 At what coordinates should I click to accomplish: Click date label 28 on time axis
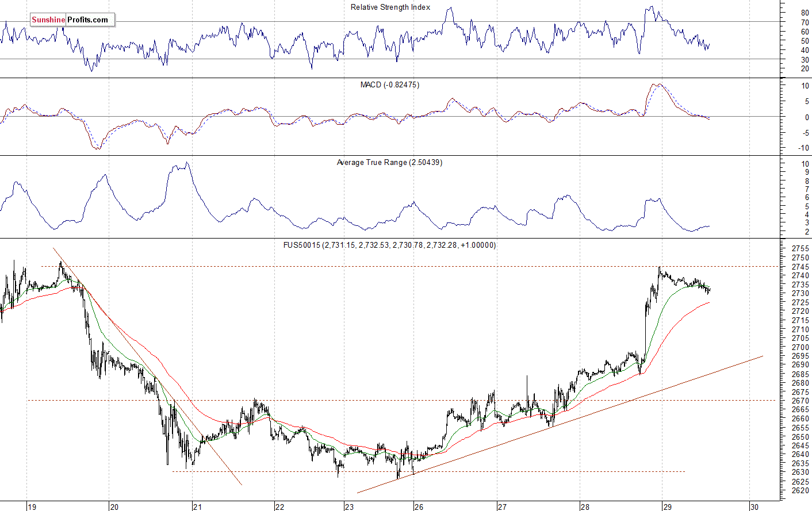click(x=585, y=507)
